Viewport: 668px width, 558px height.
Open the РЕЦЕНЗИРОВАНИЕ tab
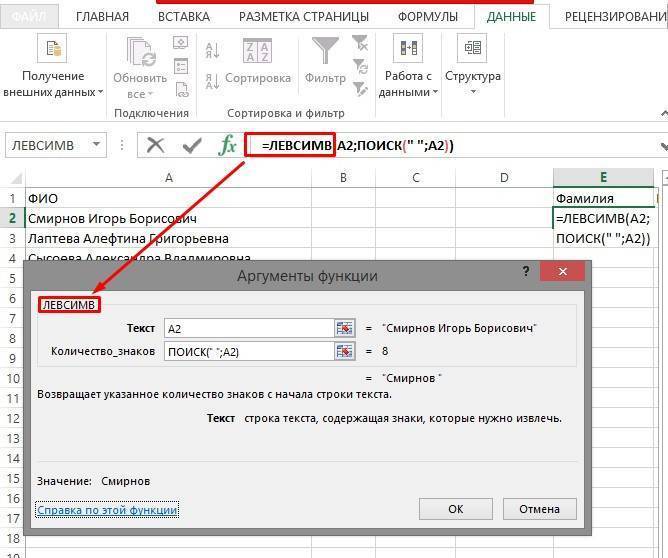point(616,17)
